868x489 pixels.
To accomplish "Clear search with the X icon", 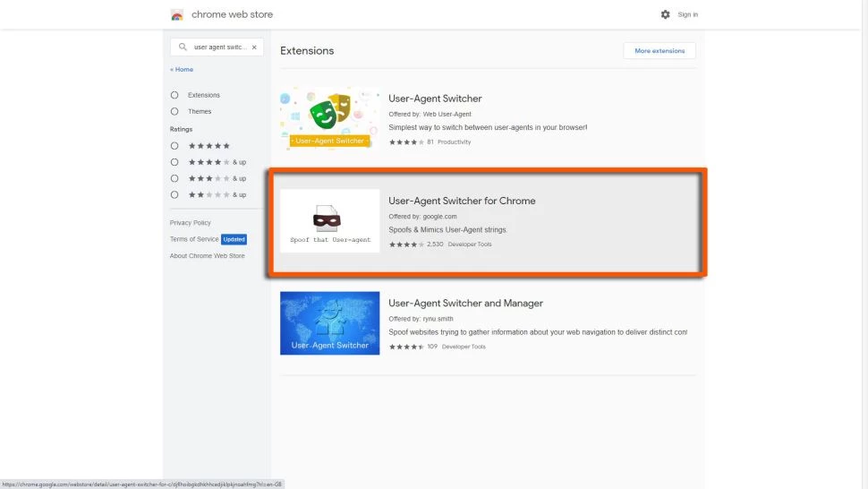I will click(x=254, y=47).
